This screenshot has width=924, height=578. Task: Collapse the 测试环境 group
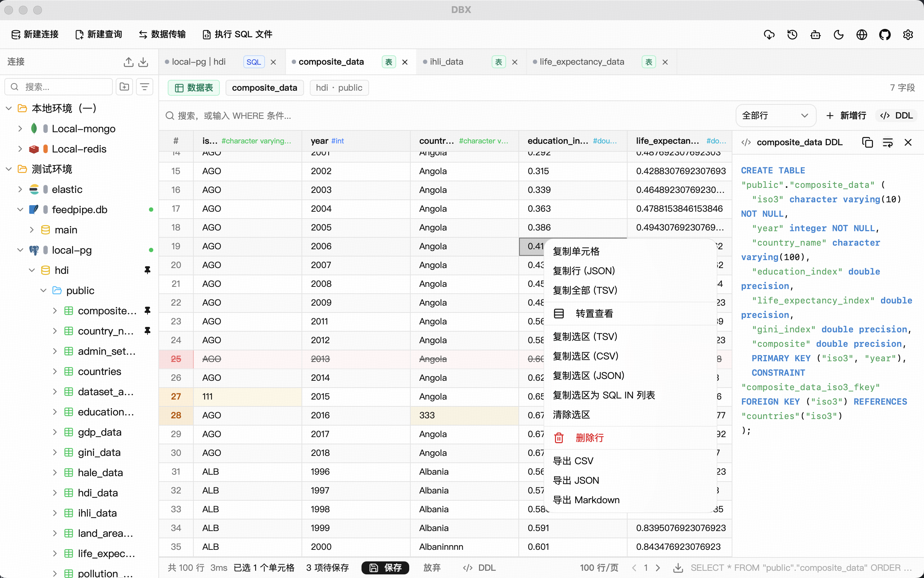9,169
